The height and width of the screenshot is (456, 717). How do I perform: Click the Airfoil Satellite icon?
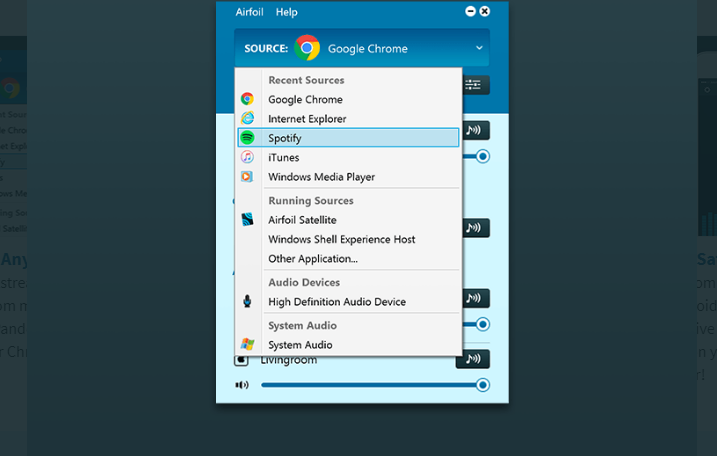(x=247, y=220)
